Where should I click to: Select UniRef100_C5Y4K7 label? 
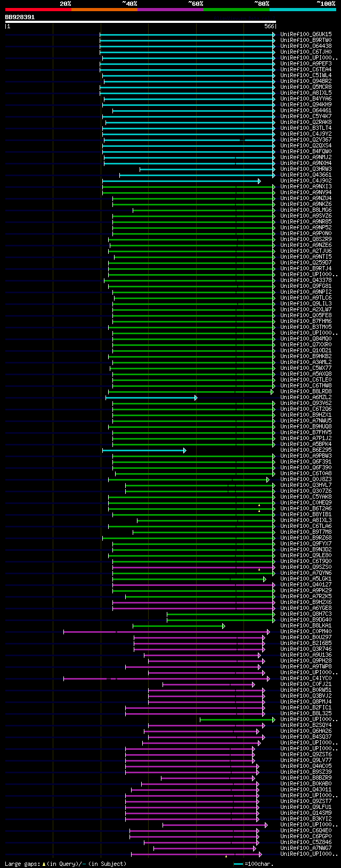click(x=306, y=117)
